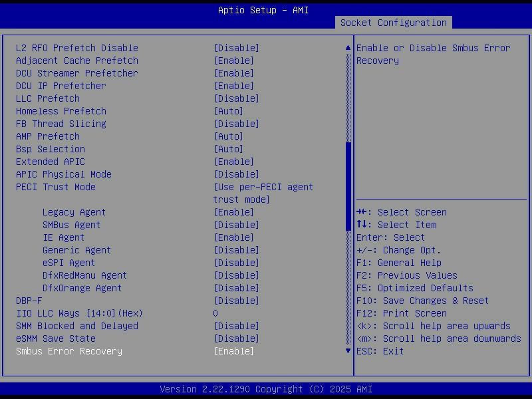
Task: Click the scrollbar down arrow
Action: point(348,351)
